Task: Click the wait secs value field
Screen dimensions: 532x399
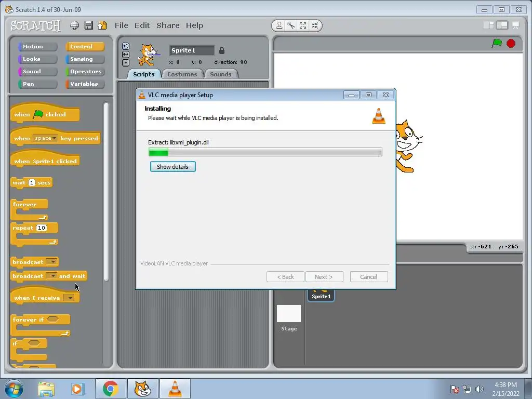Action: coord(32,182)
